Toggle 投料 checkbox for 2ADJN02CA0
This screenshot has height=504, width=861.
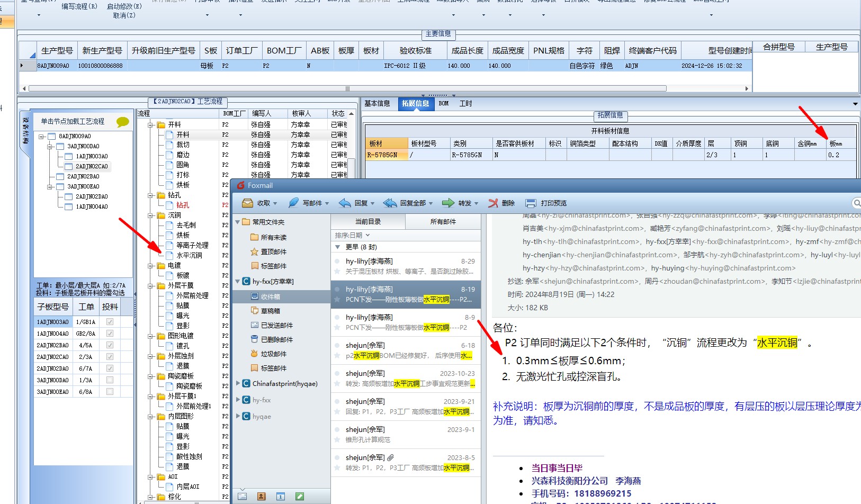110,357
